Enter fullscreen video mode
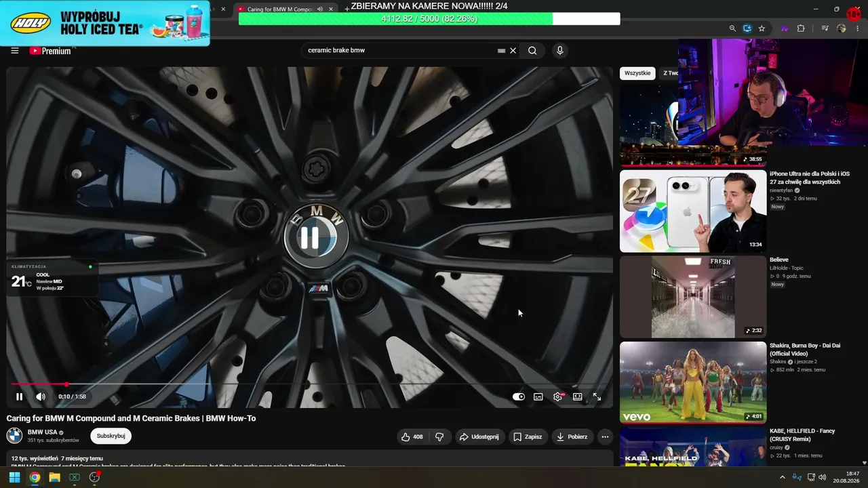868x488 pixels. click(597, 396)
